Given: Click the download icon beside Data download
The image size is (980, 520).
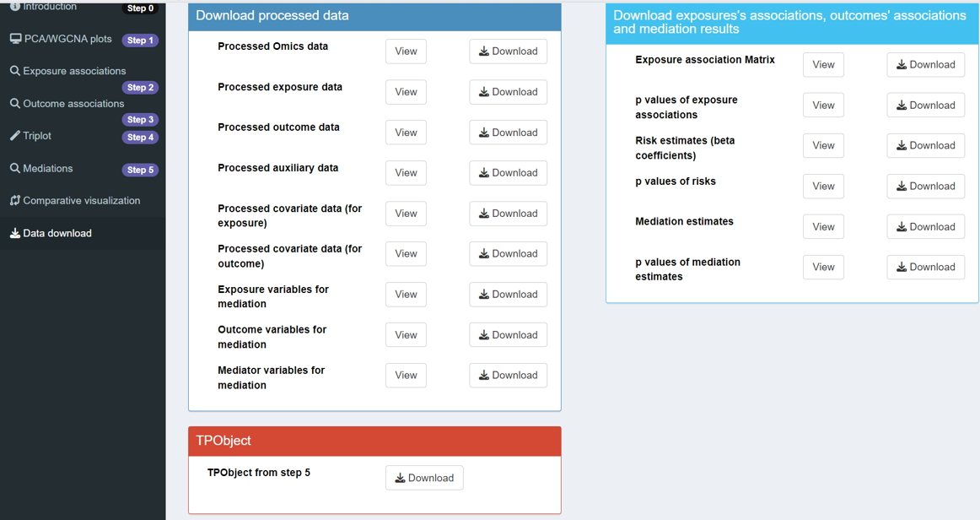Looking at the screenshot, I should click(x=15, y=234).
